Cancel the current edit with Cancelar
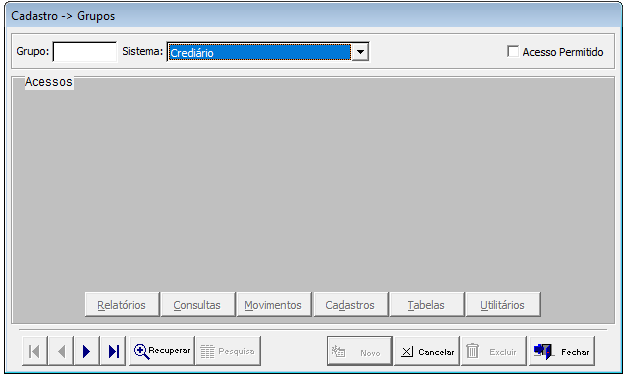Viewport: 627px width, 378px height. click(427, 351)
